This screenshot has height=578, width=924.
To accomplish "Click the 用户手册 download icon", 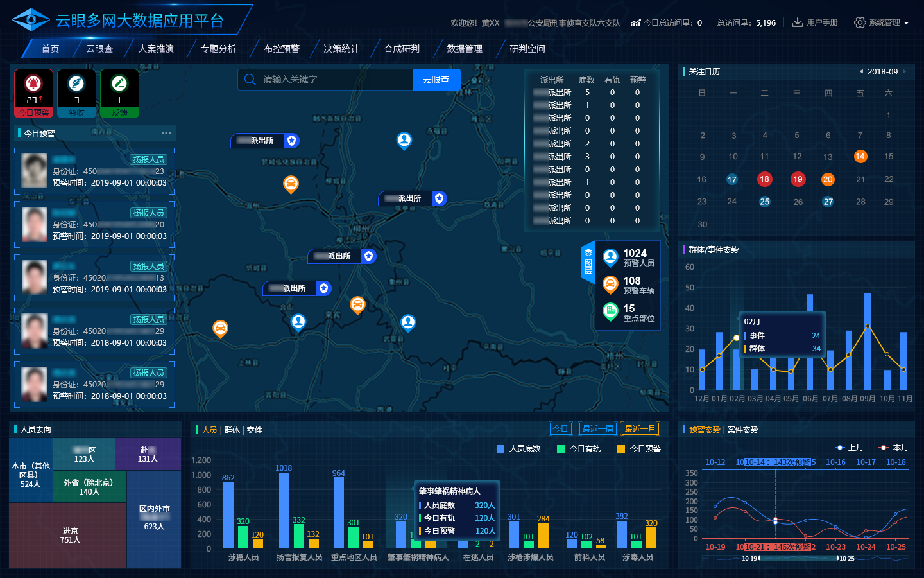I will (x=797, y=22).
